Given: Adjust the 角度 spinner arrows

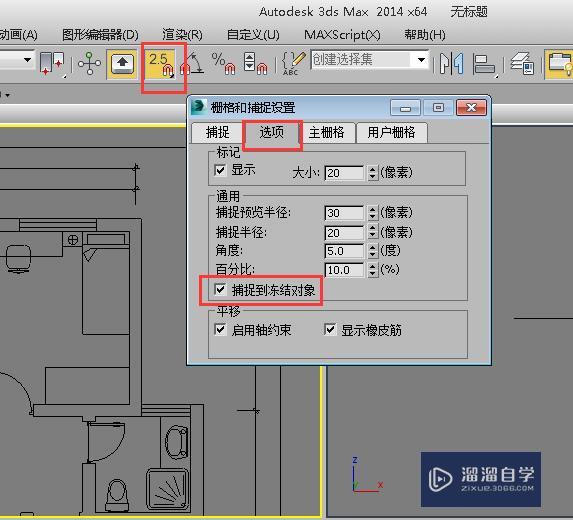Looking at the screenshot, I should point(372,251).
